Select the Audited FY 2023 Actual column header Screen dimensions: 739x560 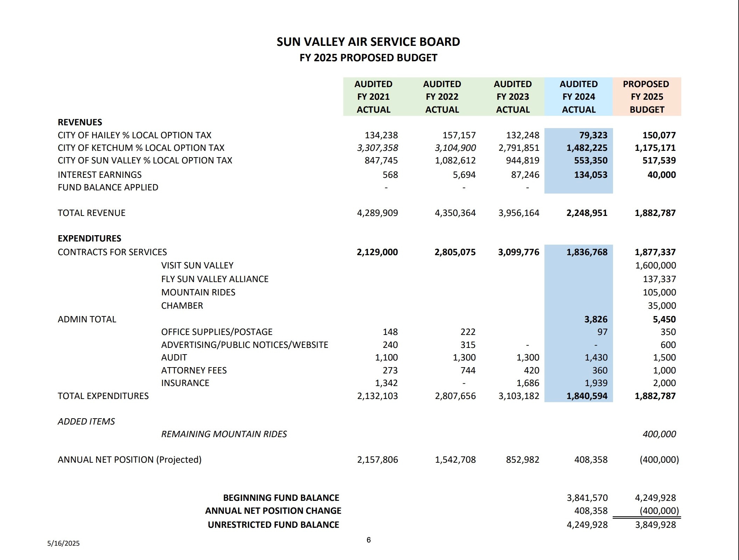point(513,97)
